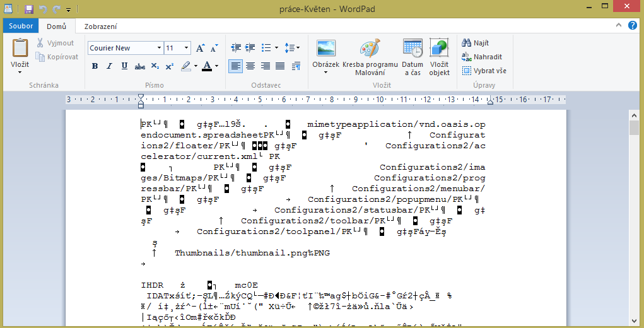Click the Undo arrow in title bar
This screenshot has height=328, width=644.
tap(43, 9)
